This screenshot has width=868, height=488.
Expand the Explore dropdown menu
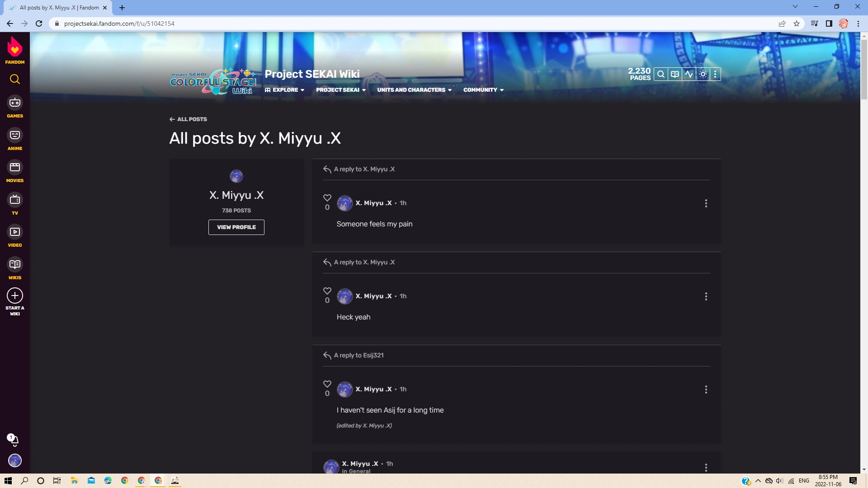pos(284,90)
